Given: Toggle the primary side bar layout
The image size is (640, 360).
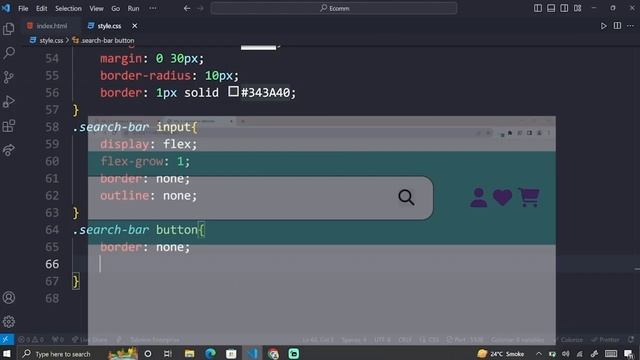Looking at the screenshot, I should 538,8.
